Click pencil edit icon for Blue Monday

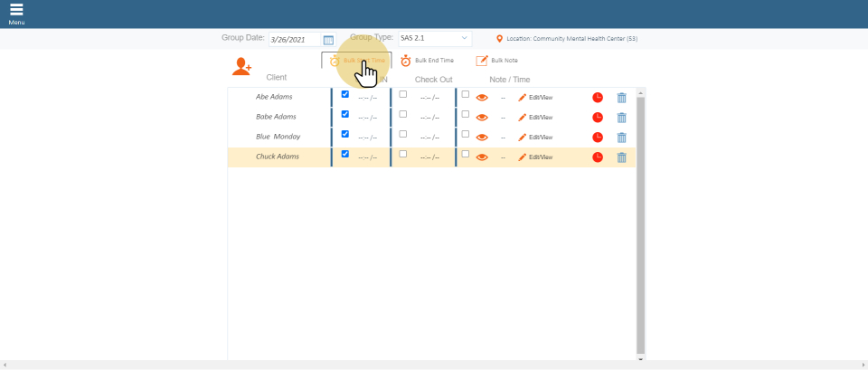(x=522, y=138)
